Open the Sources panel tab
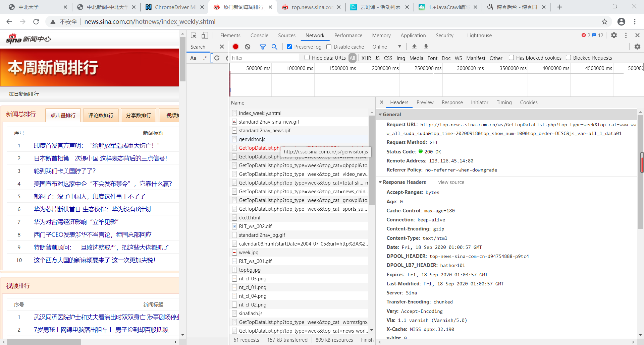Viewport: 644px width, 345px height. [287, 36]
